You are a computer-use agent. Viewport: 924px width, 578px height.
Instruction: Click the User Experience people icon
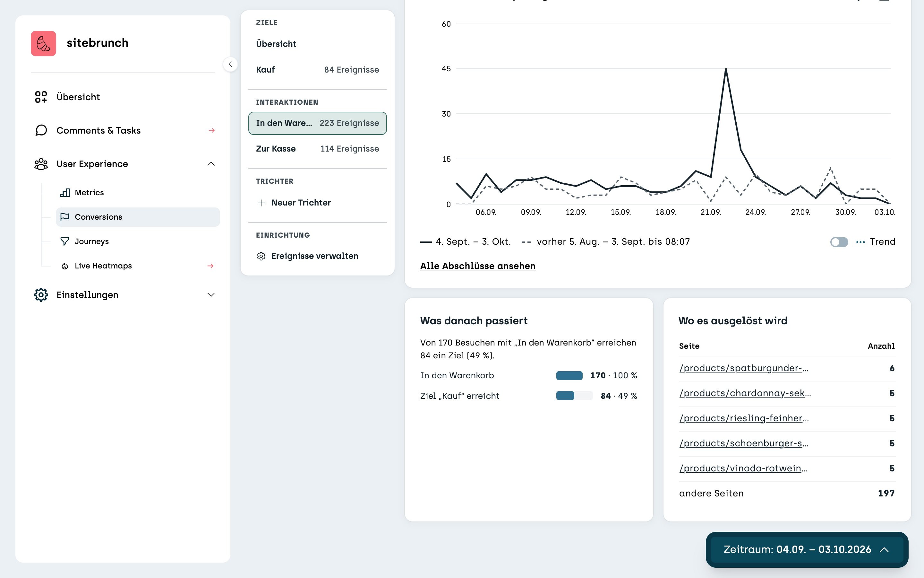click(41, 164)
